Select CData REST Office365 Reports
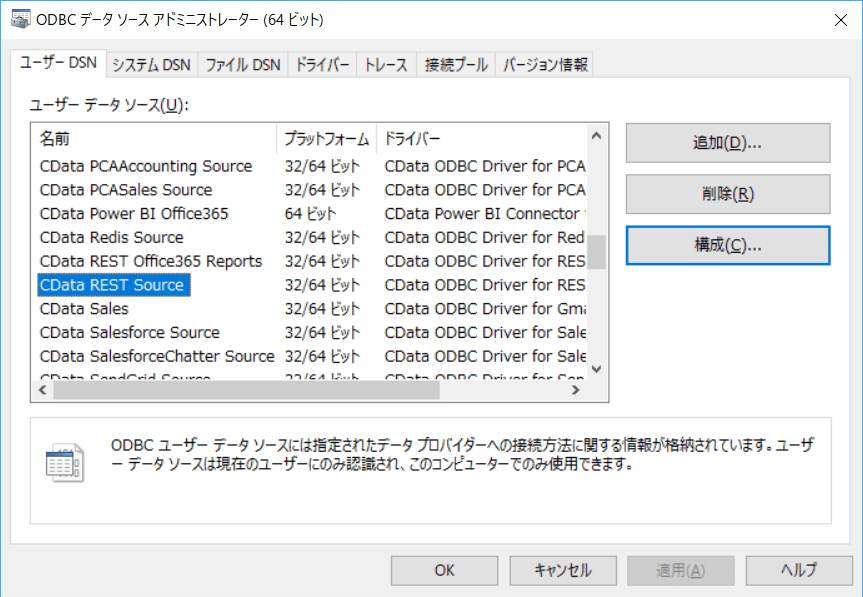The width and height of the screenshot is (863, 597). pos(151,261)
